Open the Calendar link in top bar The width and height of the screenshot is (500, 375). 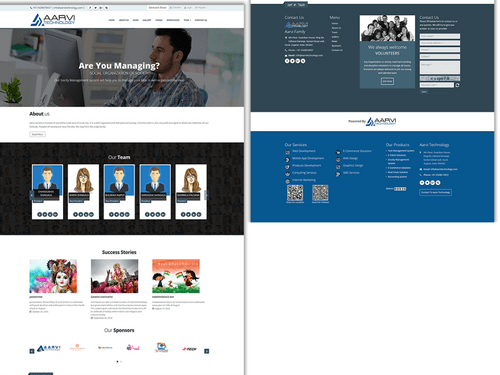pos(175,7)
